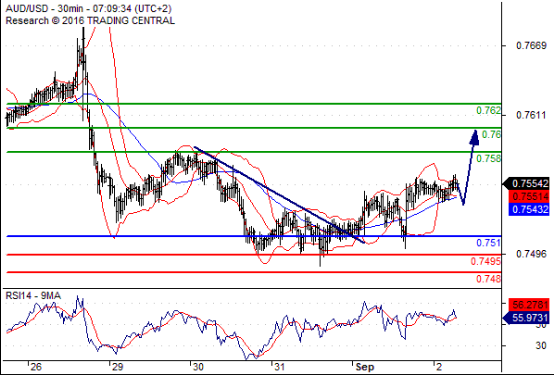Click the 0.762 green resistance label
554x375 pixels.
pyautogui.click(x=488, y=111)
